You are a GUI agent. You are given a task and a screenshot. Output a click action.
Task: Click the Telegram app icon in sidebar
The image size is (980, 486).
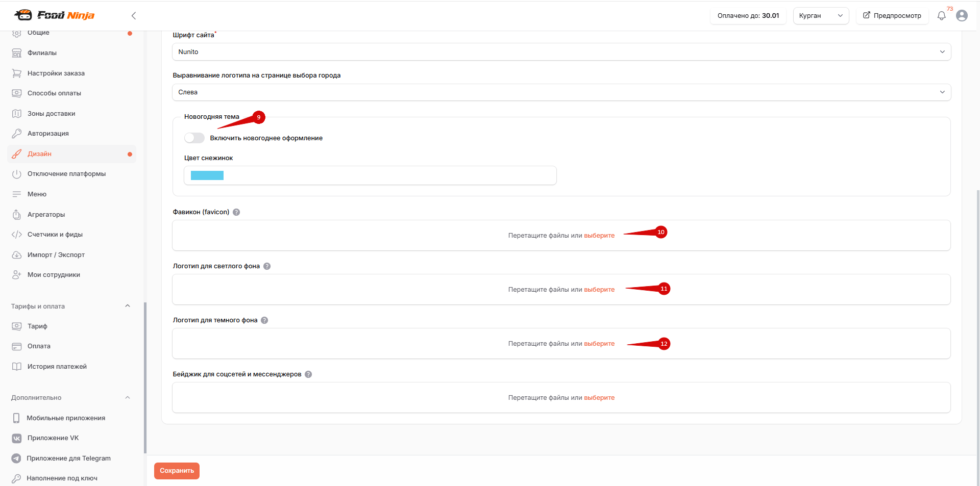click(16, 458)
